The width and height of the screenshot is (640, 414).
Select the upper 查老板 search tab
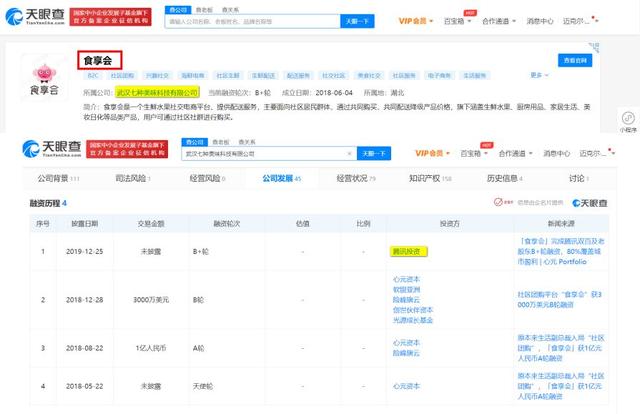click(204, 10)
